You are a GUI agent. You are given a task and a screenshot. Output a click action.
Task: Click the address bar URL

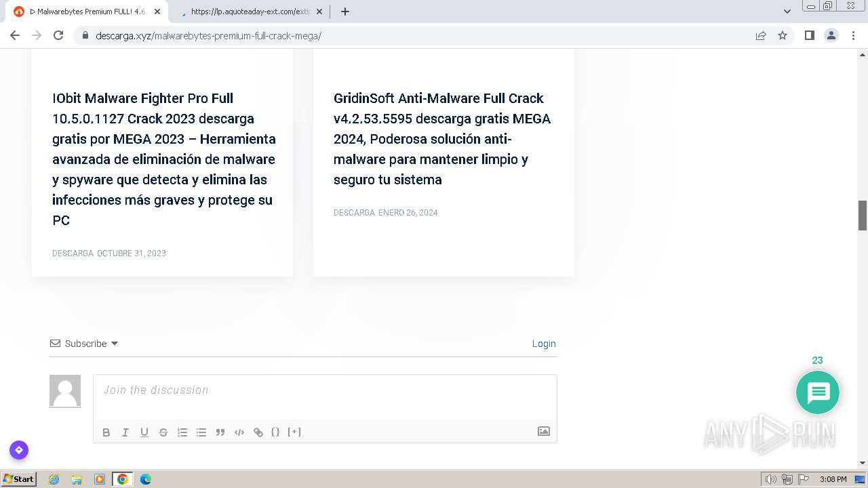click(x=208, y=35)
